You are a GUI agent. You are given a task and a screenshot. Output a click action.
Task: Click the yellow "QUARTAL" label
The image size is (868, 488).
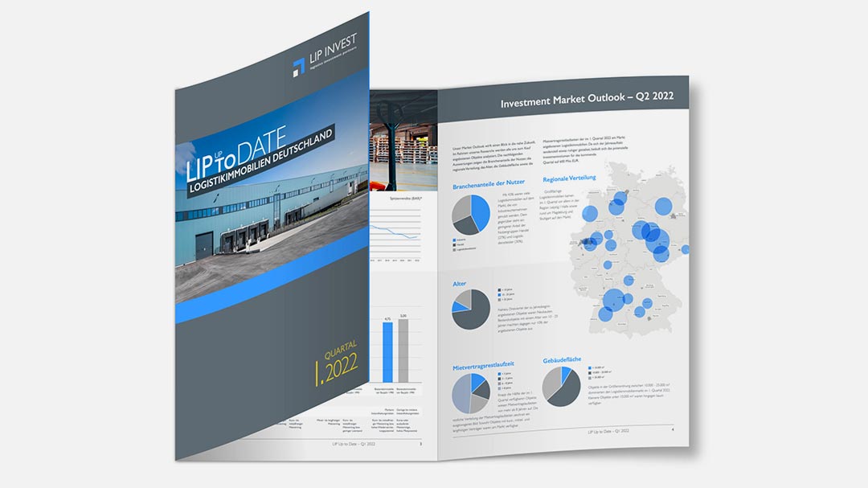point(341,350)
